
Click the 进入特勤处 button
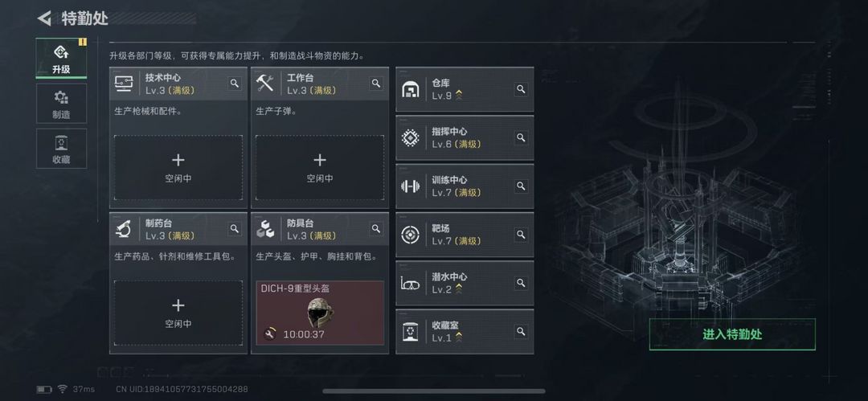pyautogui.click(x=732, y=334)
